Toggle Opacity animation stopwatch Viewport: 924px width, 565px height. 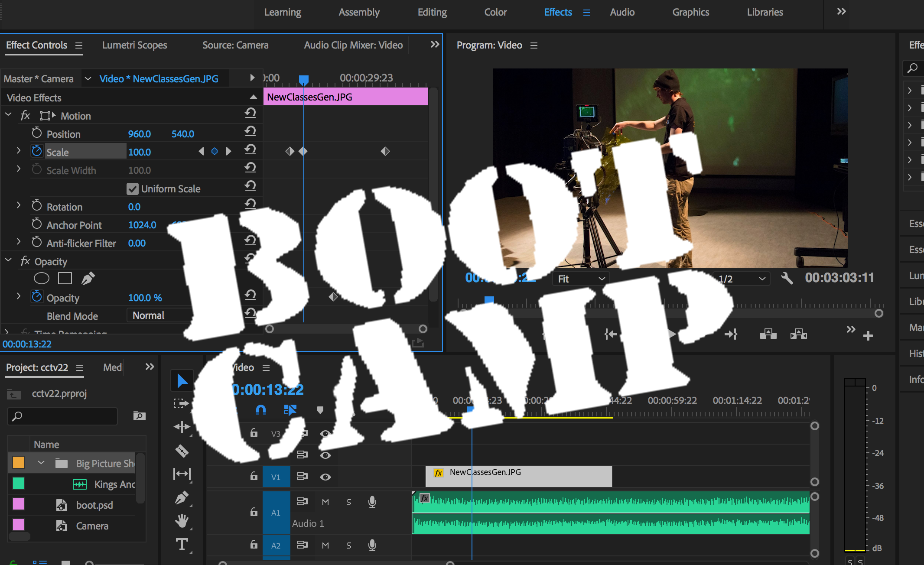click(x=37, y=296)
